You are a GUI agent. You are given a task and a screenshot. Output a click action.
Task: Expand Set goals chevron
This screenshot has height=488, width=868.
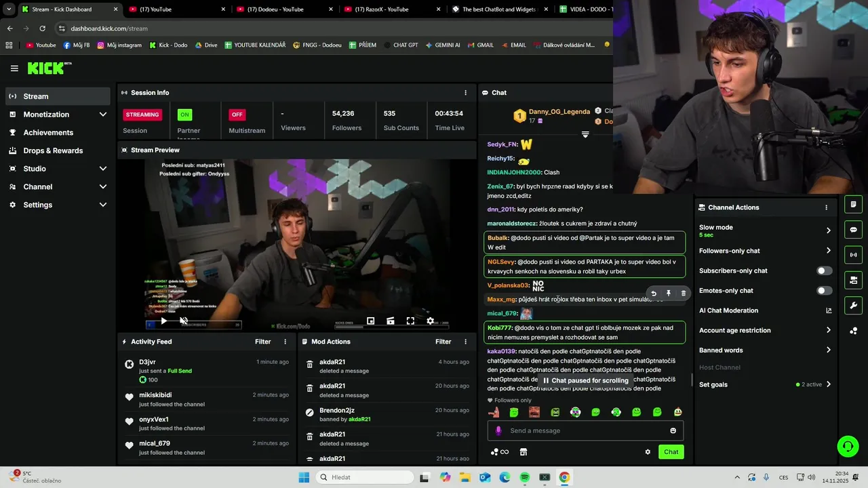(829, 384)
